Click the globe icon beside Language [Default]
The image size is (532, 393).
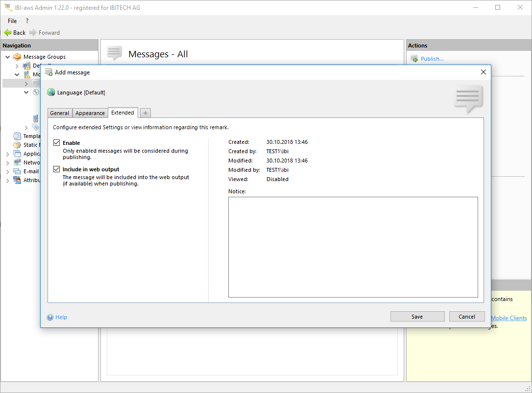[x=51, y=92]
